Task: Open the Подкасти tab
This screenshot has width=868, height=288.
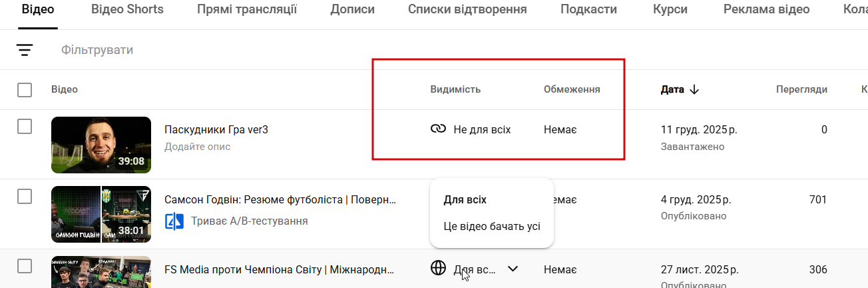Action: (x=588, y=10)
